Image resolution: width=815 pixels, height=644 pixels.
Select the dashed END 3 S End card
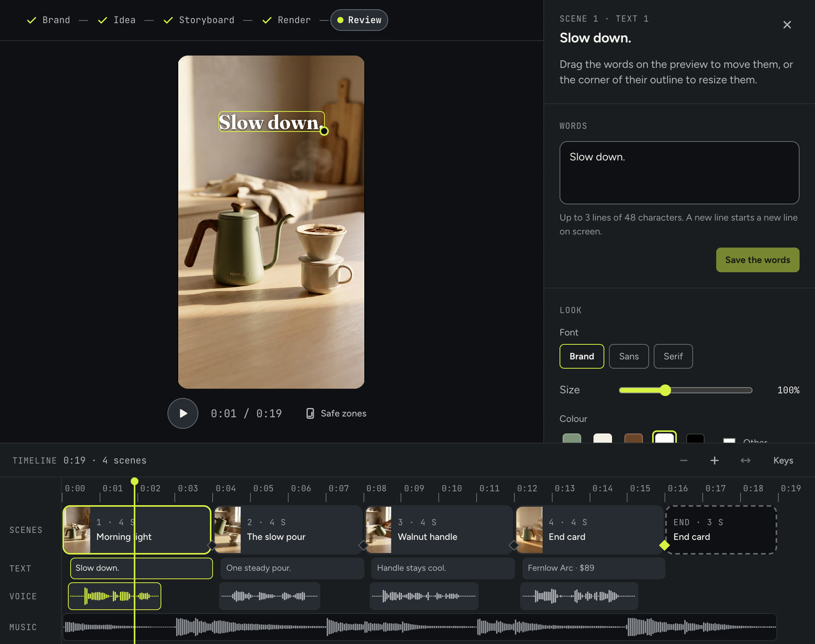pos(721,529)
